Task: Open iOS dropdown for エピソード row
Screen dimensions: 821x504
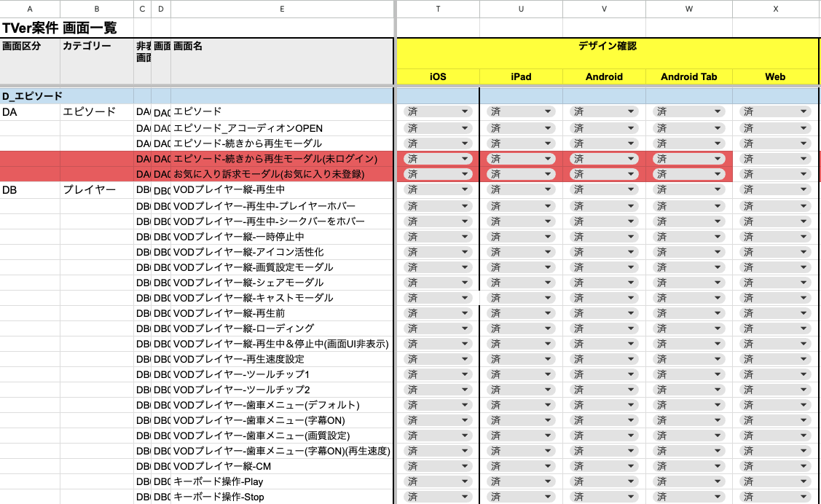Action: (x=438, y=111)
